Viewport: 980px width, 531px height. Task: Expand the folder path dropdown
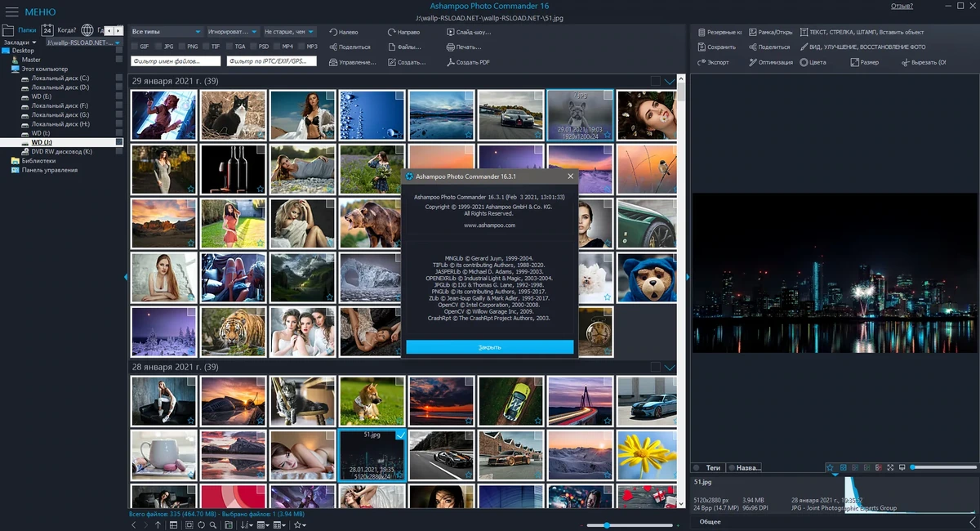coord(118,42)
